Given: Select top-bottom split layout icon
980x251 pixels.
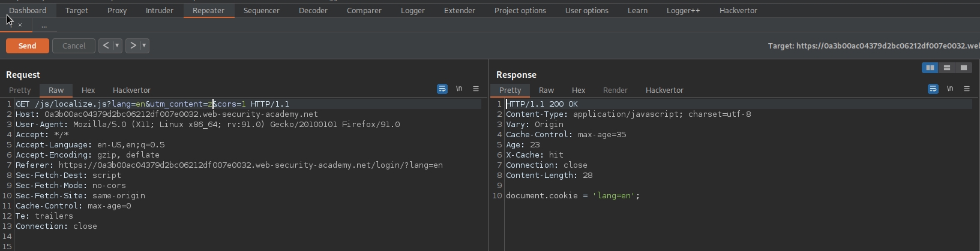Looking at the screenshot, I should pyautogui.click(x=947, y=68).
